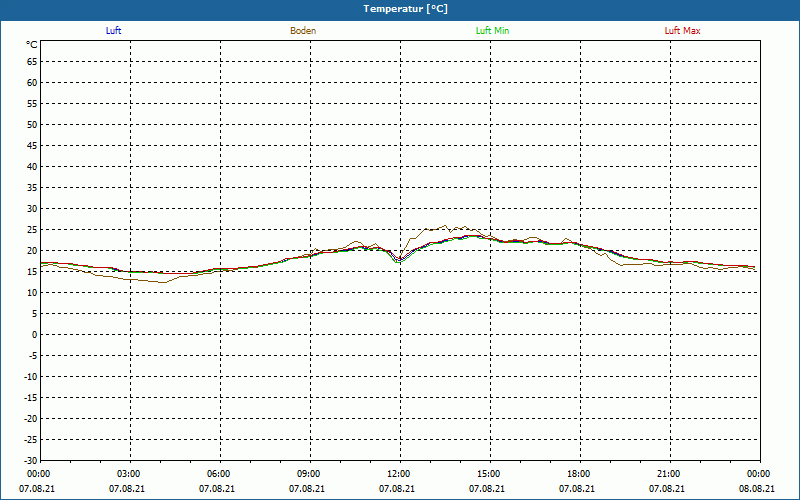Click the -5 value on the y-axis

pos(32,356)
